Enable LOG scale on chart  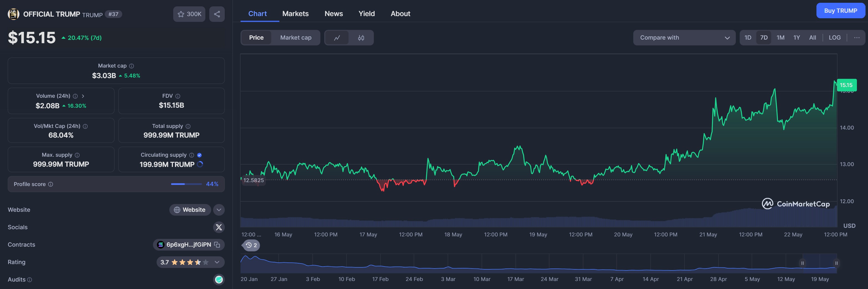pyautogui.click(x=834, y=38)
